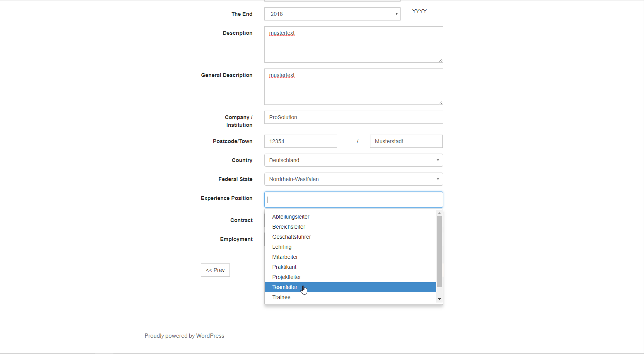This screenshot has height=354, width=644.
Task: Click into the Description textarea
Action: (353, 44)
